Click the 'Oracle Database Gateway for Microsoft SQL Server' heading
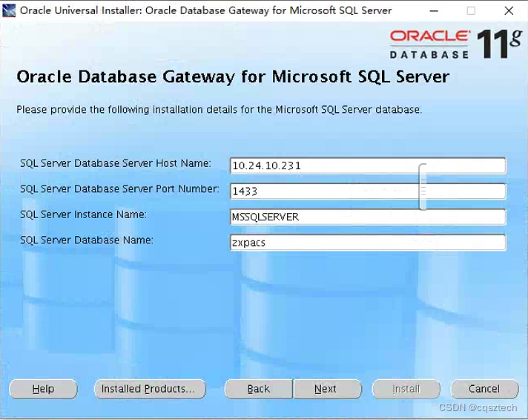 (x=233, y=77)
